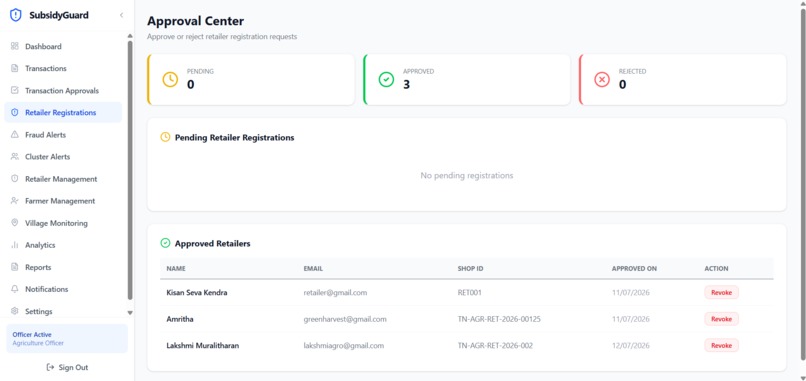Click the Retailer Registrations shield icon

point(14,113)
